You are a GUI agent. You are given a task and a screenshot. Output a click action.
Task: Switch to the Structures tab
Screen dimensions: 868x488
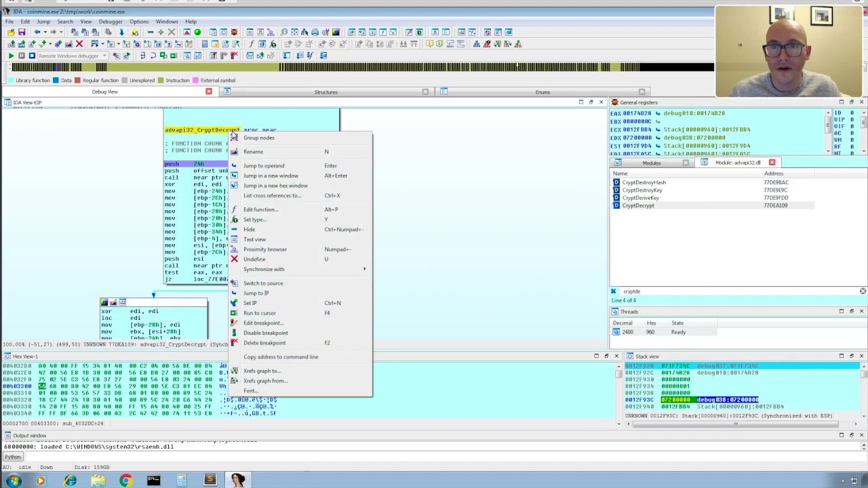click(x=325, y=92)
